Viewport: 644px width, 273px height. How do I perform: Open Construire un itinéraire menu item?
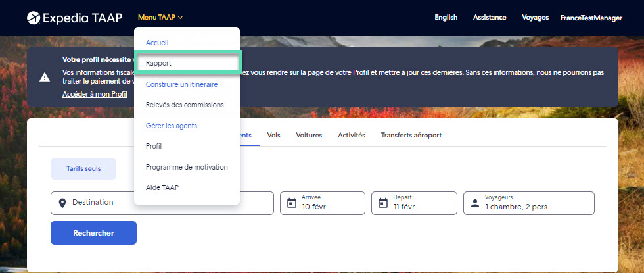(181, 84)
